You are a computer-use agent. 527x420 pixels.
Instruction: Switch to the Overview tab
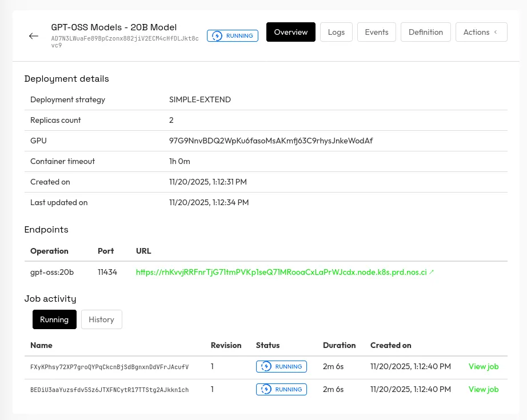pyautogui.click(x=291, y=32)
